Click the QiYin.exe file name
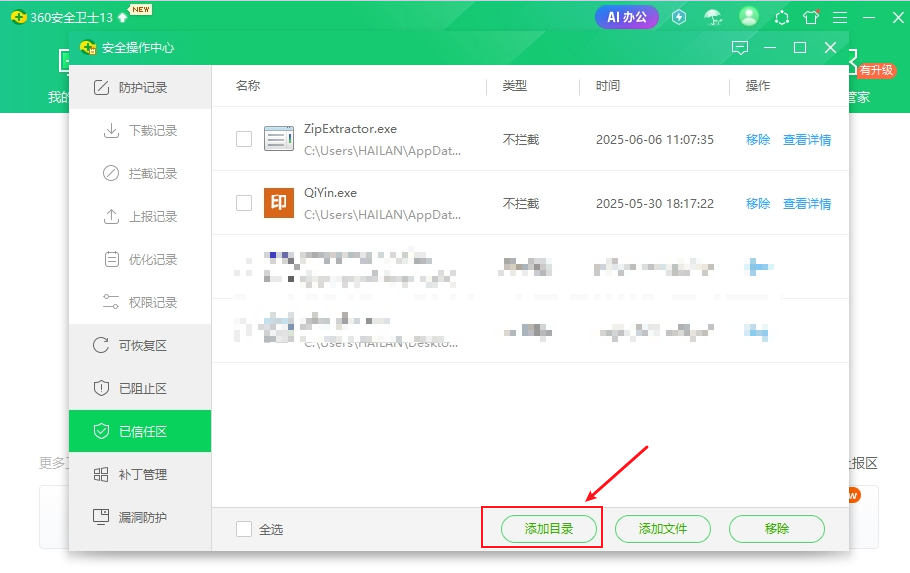Image resolution: width=910 pixels, height=573 pixels. click(330, 193)
